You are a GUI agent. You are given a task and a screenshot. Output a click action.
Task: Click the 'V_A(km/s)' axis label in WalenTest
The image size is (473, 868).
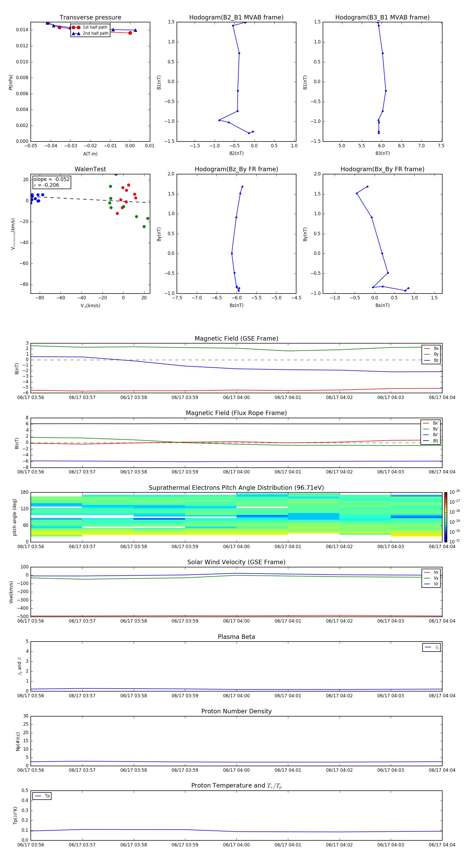[90, 306]
